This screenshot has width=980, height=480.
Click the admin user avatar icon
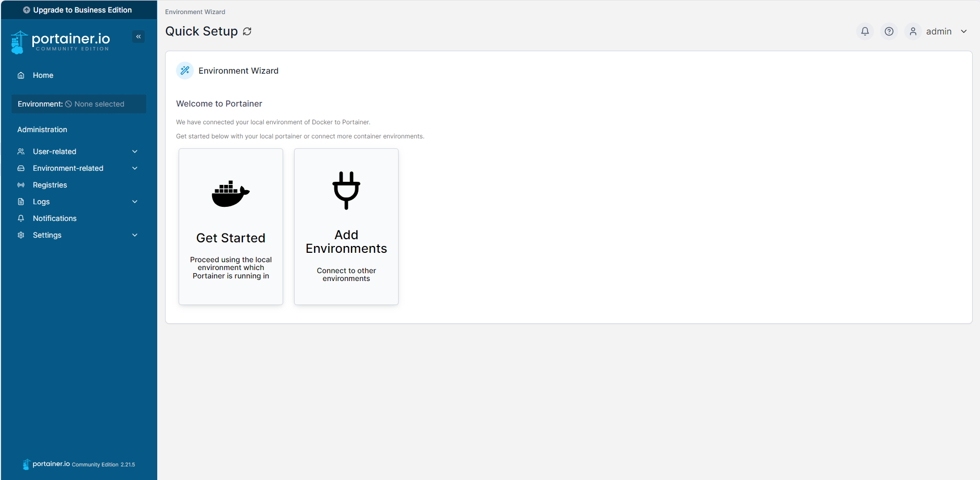(x=913, y=31)
